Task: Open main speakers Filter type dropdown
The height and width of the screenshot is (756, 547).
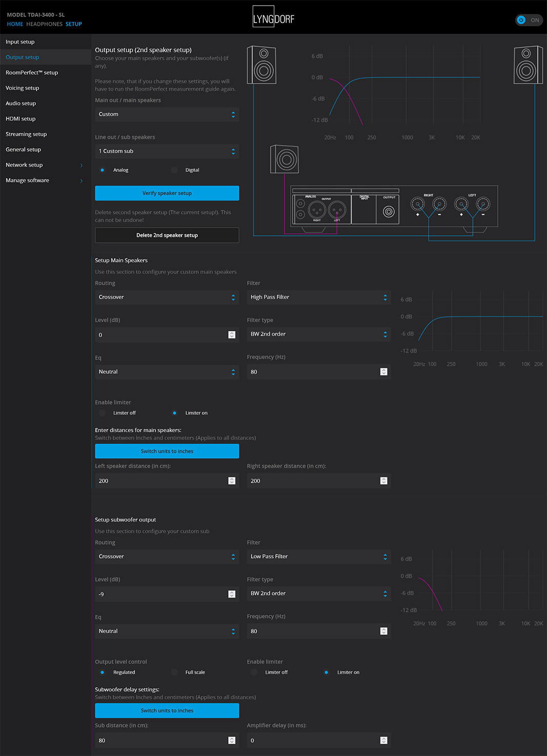Action: pyautogui.click(x=319, y=334)
